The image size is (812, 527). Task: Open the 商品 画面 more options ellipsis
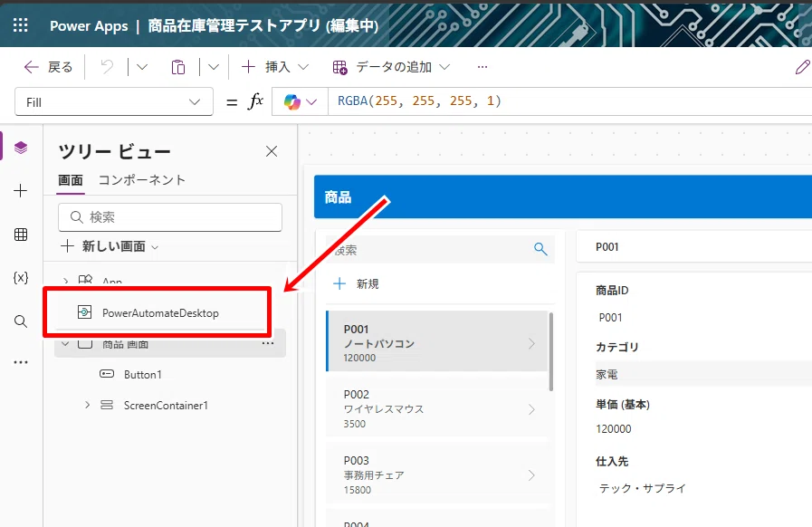pyautogui.click(x=268, y=343)
